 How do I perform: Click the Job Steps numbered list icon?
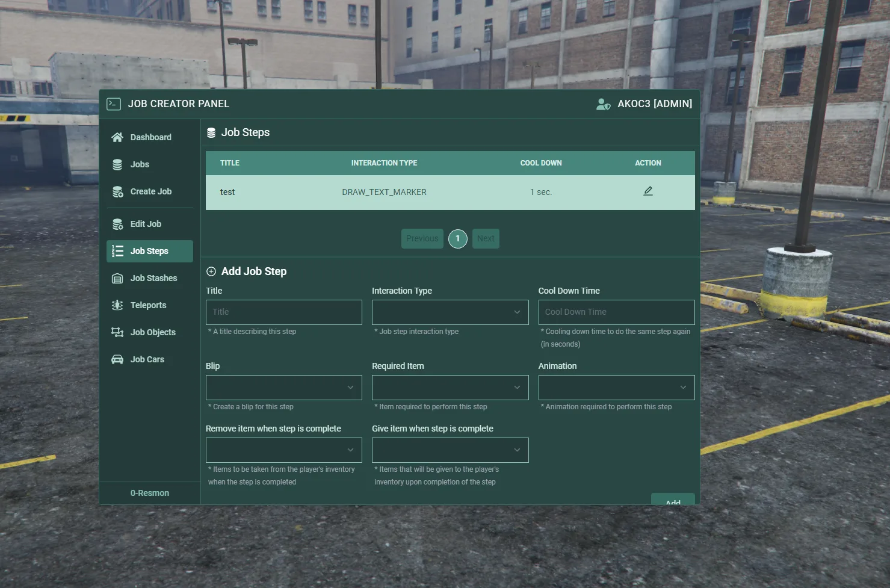[118, 251]
